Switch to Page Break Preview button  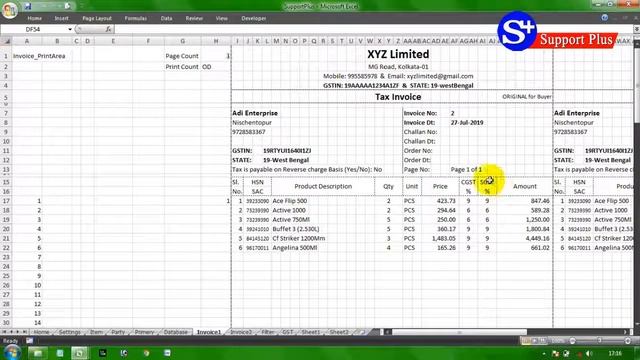click(x=543, y=340)
